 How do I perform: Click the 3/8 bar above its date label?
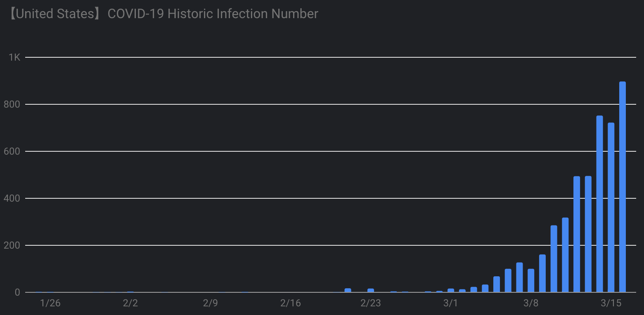[x=531, y=280]
